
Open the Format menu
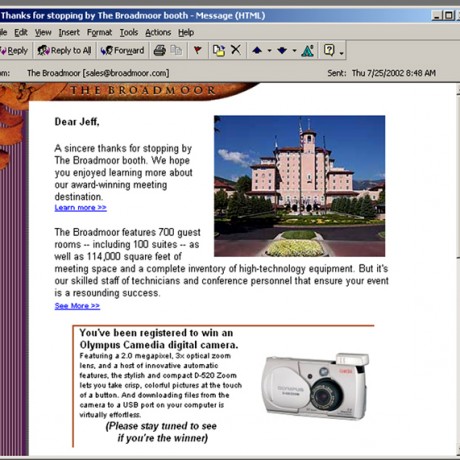(x=99, y=32)
